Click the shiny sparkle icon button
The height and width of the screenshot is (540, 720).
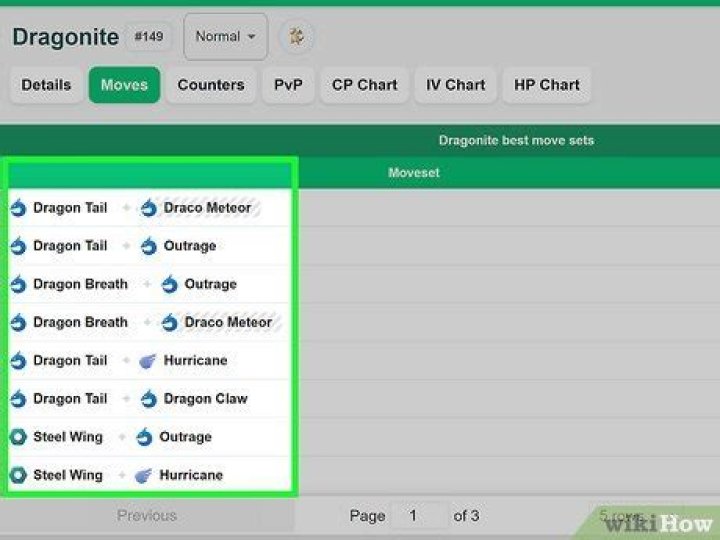click(297, 36)
